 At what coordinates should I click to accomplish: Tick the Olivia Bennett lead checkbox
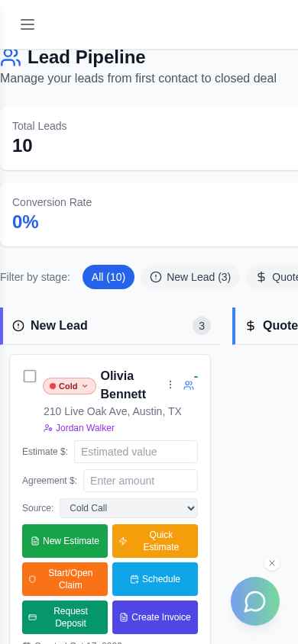[x=30, y=376]
